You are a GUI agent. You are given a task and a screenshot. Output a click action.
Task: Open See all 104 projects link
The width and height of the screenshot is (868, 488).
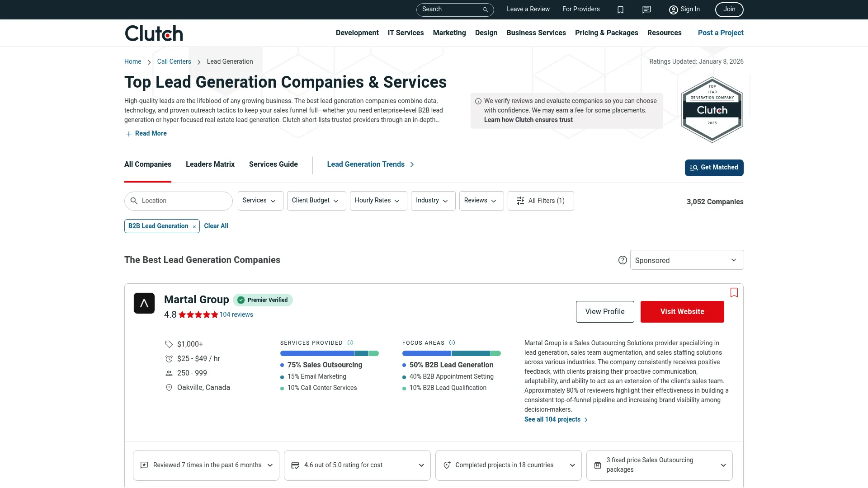pos(552,419)
